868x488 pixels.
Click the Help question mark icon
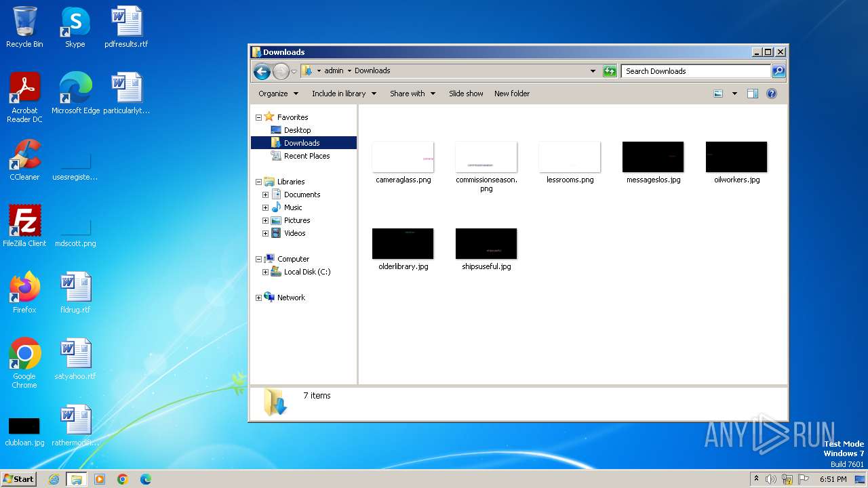coord(772,94)
